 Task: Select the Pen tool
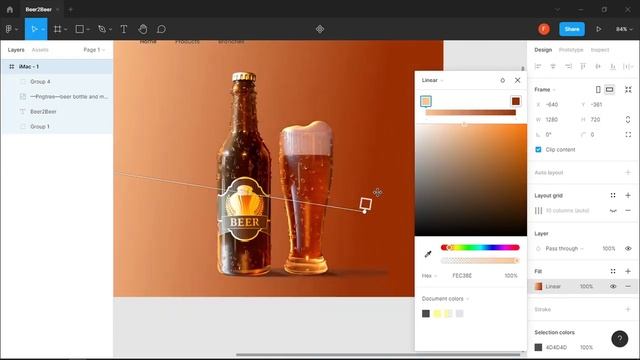click(x=102, y=29)
